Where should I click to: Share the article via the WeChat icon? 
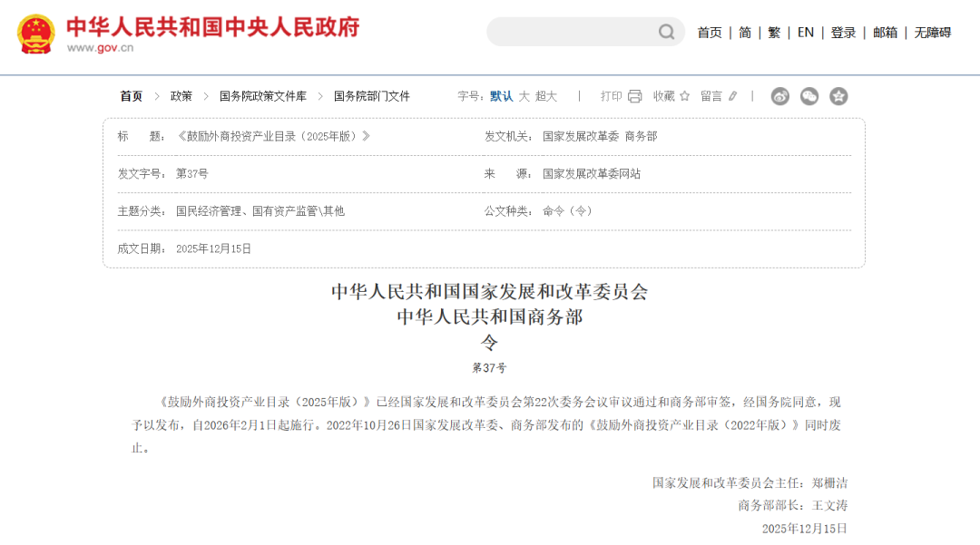[x=808, y=95]
